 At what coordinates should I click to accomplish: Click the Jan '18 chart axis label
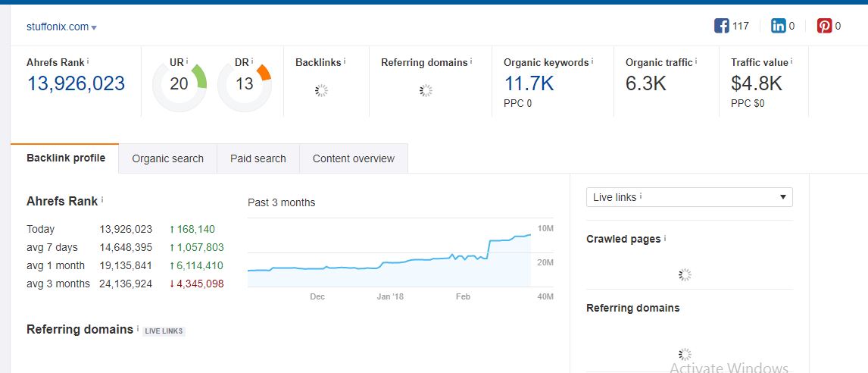pyautogui.click(x=390, y=296)
